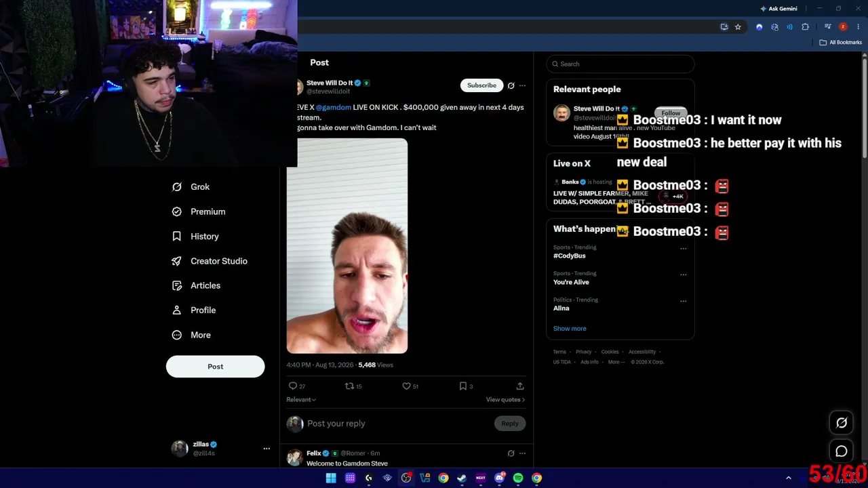Image resolution: width=868 pixels, height=488 pixels.
Task: Open the Privacy footer link
Action: click(584, 352)
